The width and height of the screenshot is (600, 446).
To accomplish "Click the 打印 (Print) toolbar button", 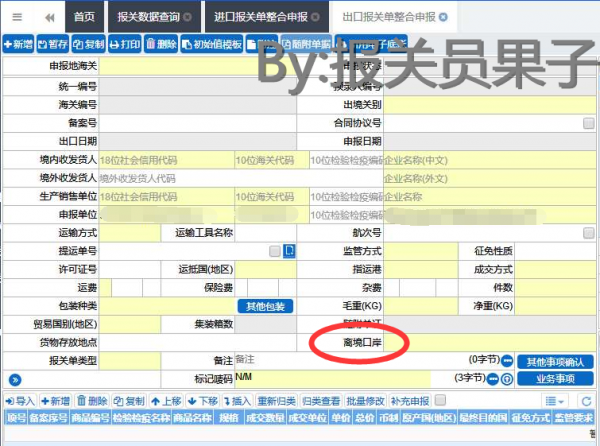I will point(124,45).
